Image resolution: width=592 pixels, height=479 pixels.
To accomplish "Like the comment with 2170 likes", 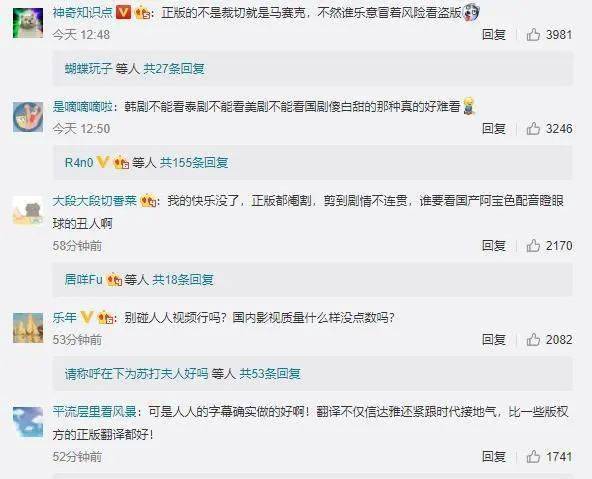I will (533, 246).
